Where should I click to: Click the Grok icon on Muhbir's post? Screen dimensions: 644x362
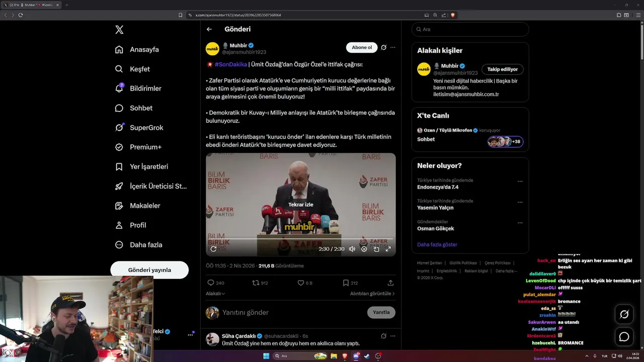point(383,47)
